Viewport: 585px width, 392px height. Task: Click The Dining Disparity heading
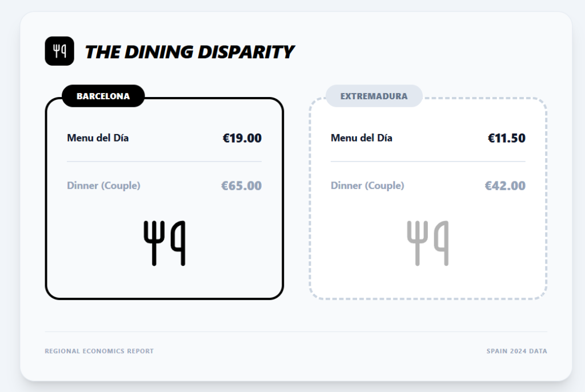189,52
